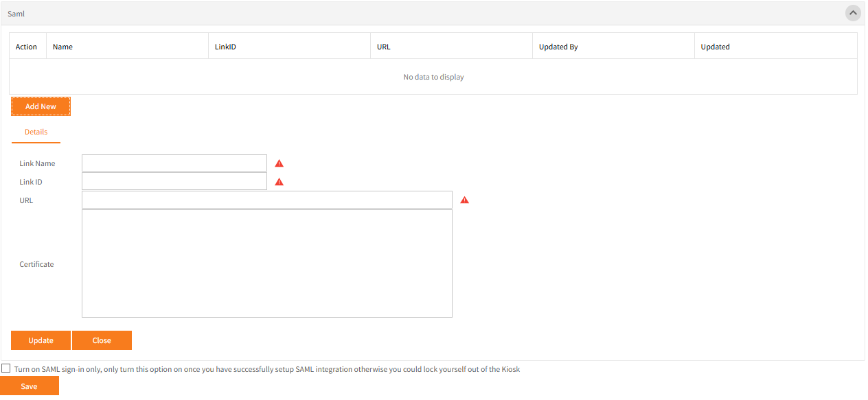The image size is (868, 400).
Task: Click the URL field warning icon
Action: (464, 200)
